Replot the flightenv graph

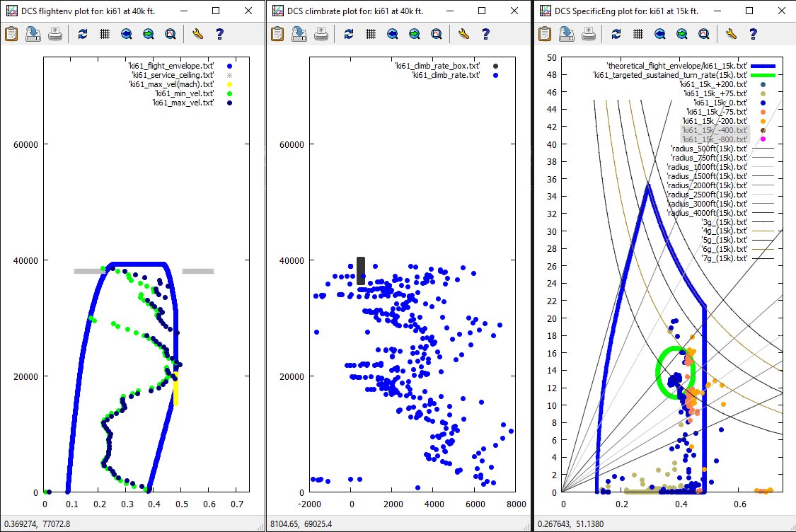tap(83, 34)
